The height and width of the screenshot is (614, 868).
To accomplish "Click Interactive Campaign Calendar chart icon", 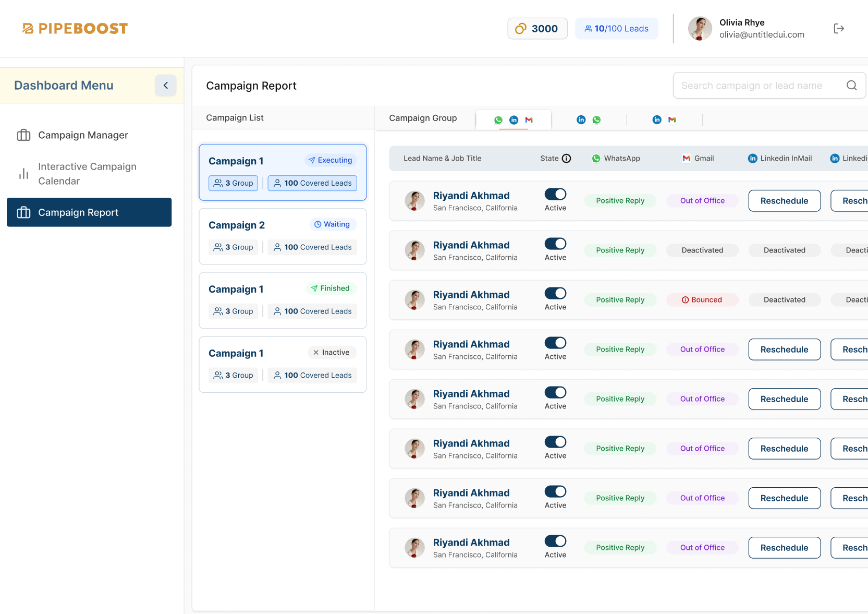I will point(24,174).
